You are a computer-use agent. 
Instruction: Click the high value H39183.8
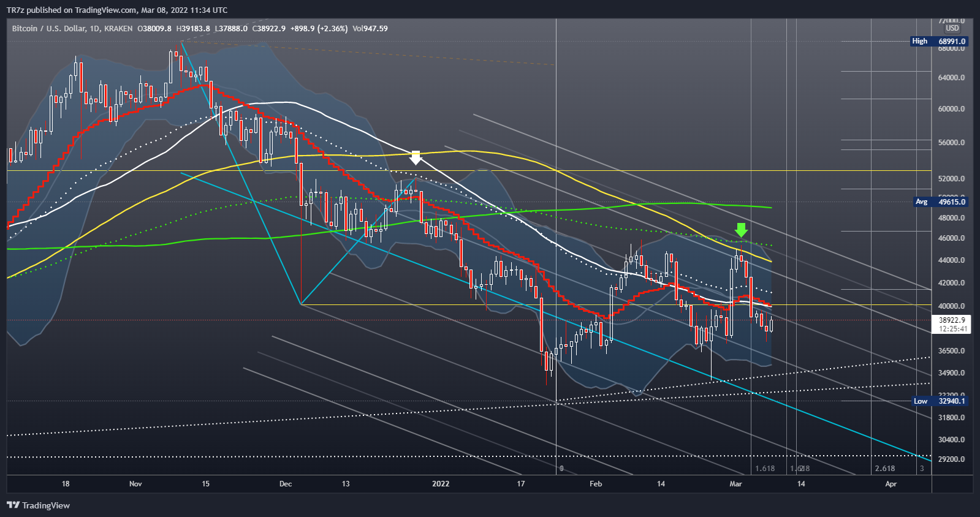(x=193, y=28)
